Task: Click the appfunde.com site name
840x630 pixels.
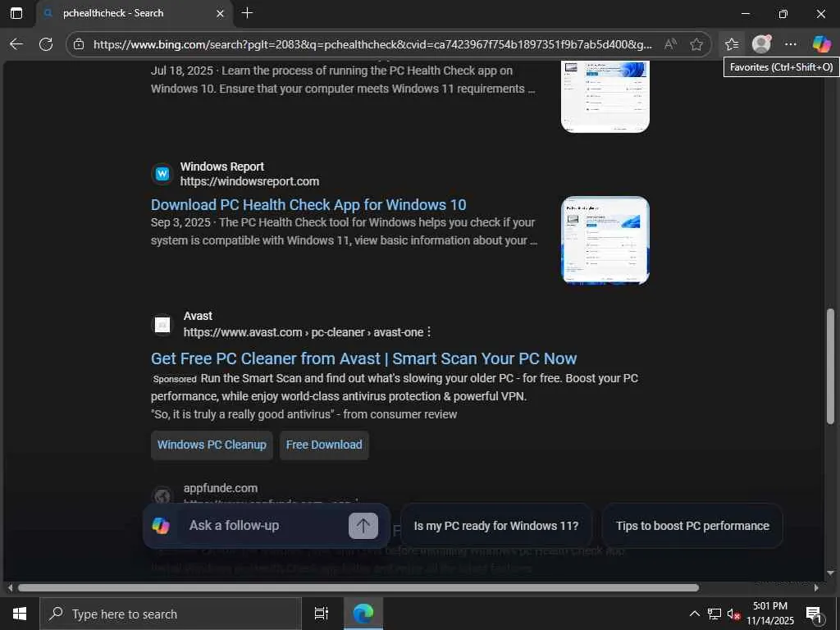Action: point(220,488)
